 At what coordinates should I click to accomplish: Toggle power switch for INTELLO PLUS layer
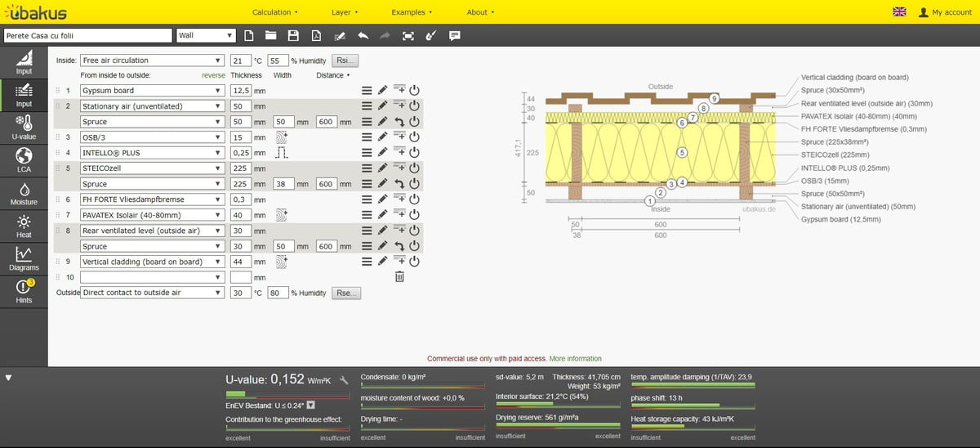413,153
